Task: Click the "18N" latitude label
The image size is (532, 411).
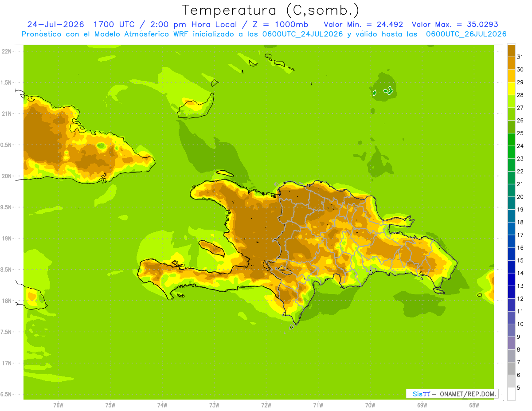Action: point(7,301)
